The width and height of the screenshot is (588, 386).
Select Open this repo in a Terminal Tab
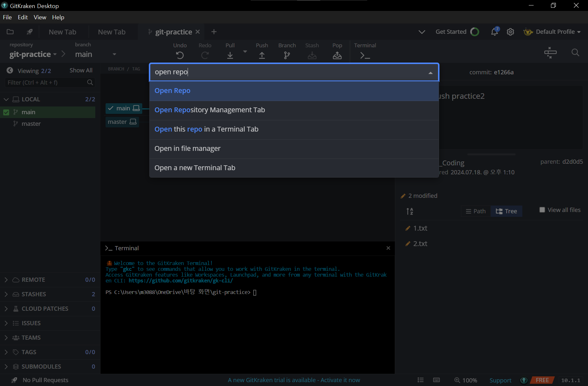tap(294, 130)
